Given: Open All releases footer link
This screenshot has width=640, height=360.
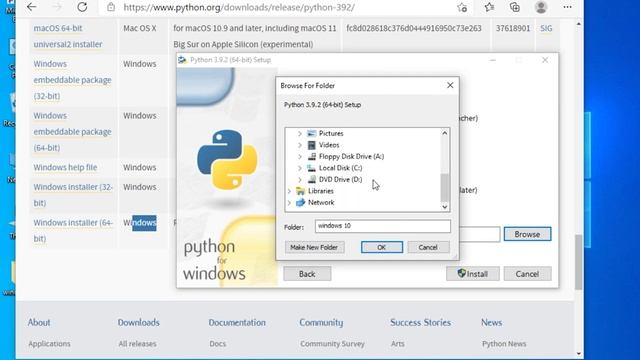Looking at the screenshot, I should 137,344.
